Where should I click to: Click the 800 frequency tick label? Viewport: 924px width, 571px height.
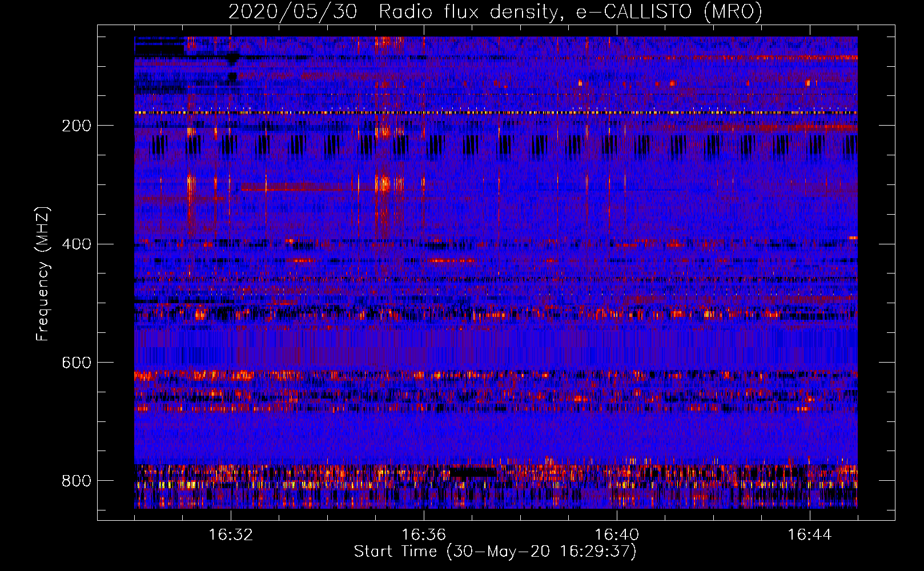[77, 481]
